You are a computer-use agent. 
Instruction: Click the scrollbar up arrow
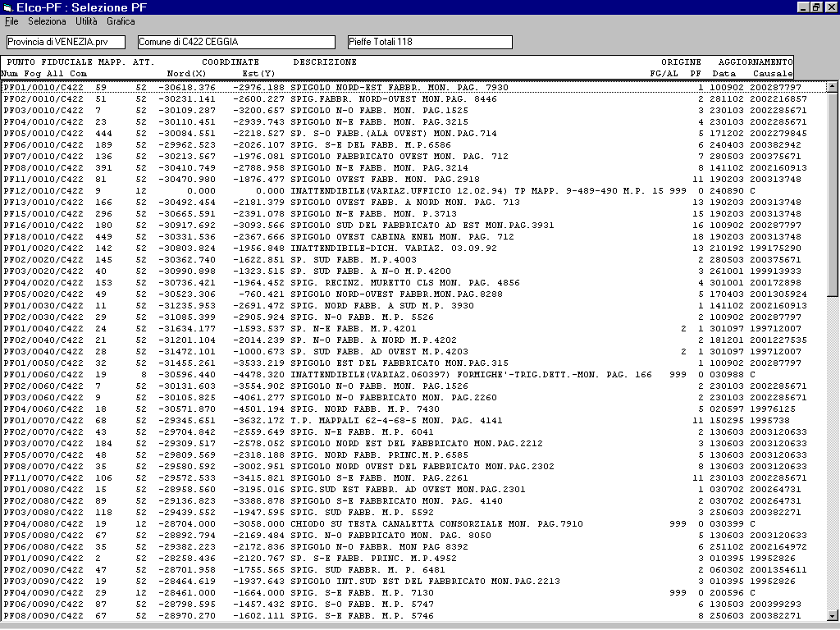click(832, 86)
